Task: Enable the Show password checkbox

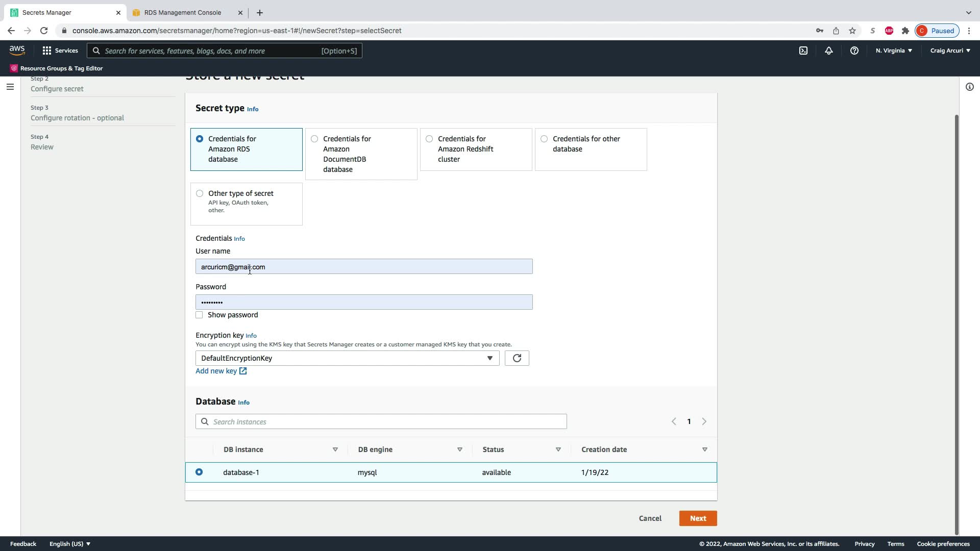Action: coord(199,315)
